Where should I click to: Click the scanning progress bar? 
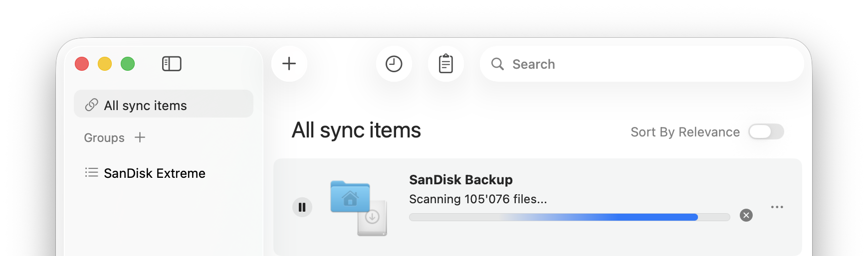(569, 217)
